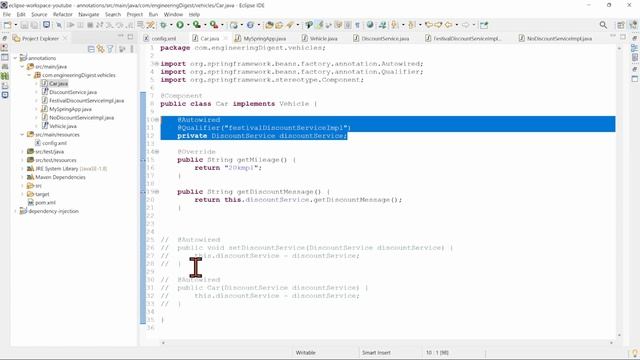The height and width of the screenshot is (360, 640).
Task: Open the Debug button dropdown arrow
Action: [x=171, y=25]
